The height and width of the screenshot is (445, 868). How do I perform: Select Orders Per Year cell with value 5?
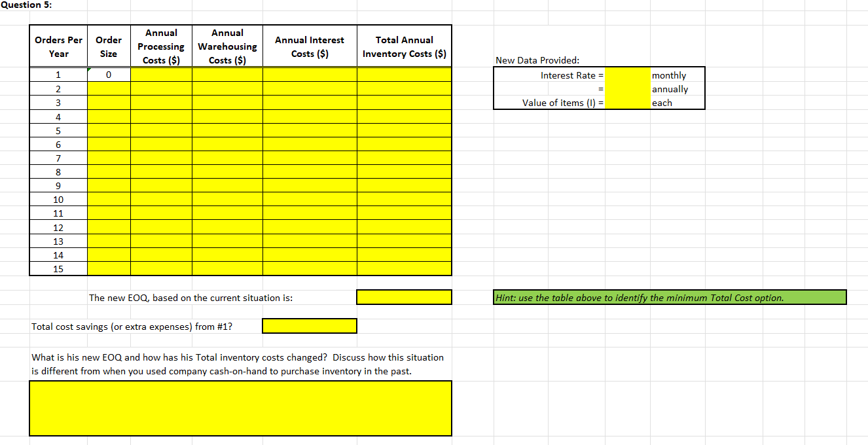tap(58, 130)
